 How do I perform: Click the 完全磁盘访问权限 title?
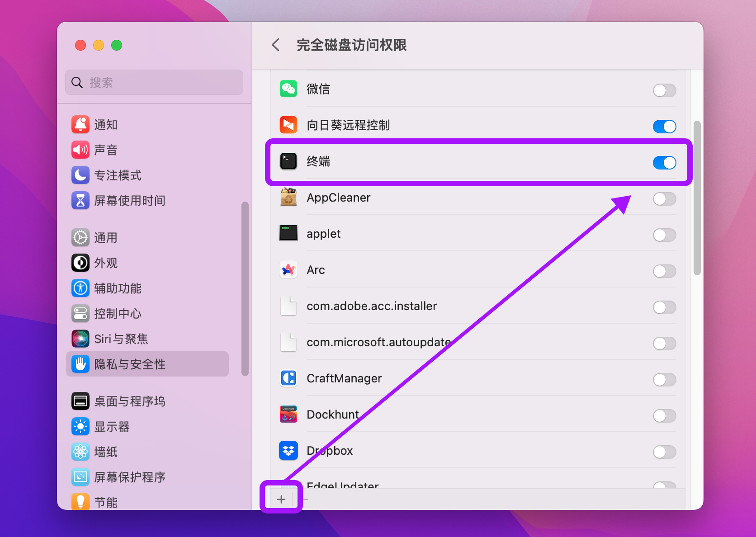tap(351, 45)
